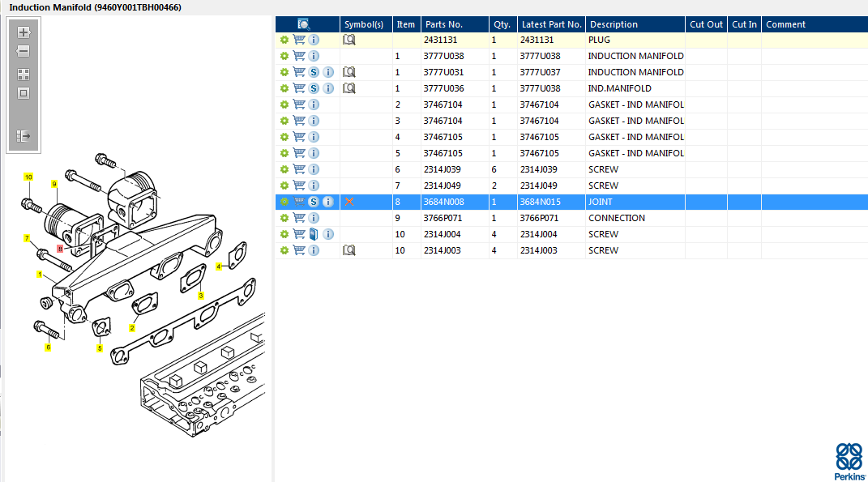Open info for item 3 gasket 37467104
868x482 pixels.
click(314, 121)
